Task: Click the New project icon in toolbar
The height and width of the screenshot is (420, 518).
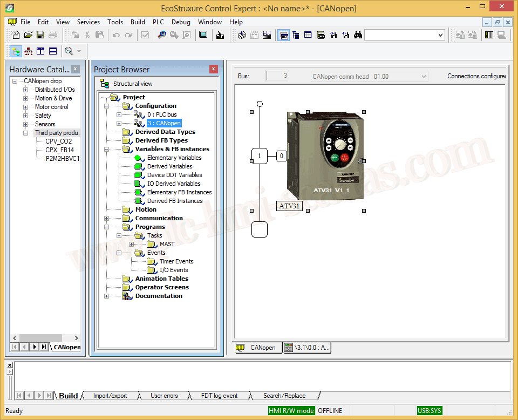Action: click(x=16, y=35)
